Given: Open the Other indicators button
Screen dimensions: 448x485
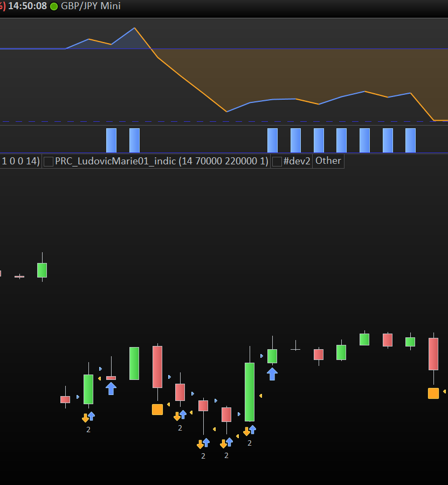Looking at the screenshot, I should (328, 161).
